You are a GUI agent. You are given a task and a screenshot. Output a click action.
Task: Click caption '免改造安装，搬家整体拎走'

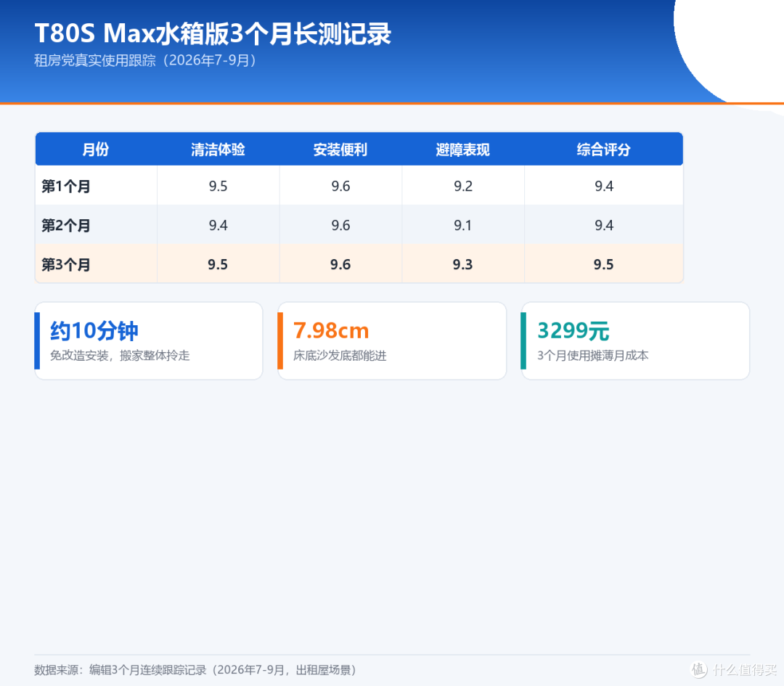[120, 356]
